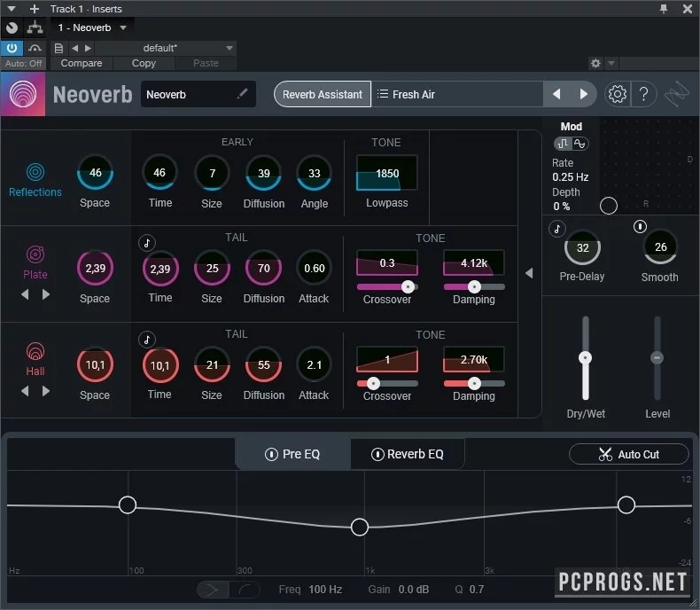The image size is (700, 610).
Task: Switch to the Pre EQ tab
Action: (x=292, y=454)
